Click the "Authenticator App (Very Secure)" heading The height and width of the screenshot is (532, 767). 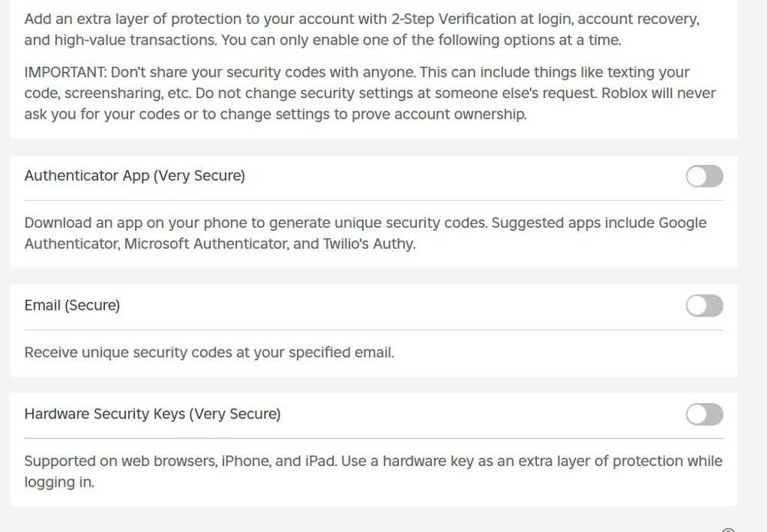[x=134, y=176]
